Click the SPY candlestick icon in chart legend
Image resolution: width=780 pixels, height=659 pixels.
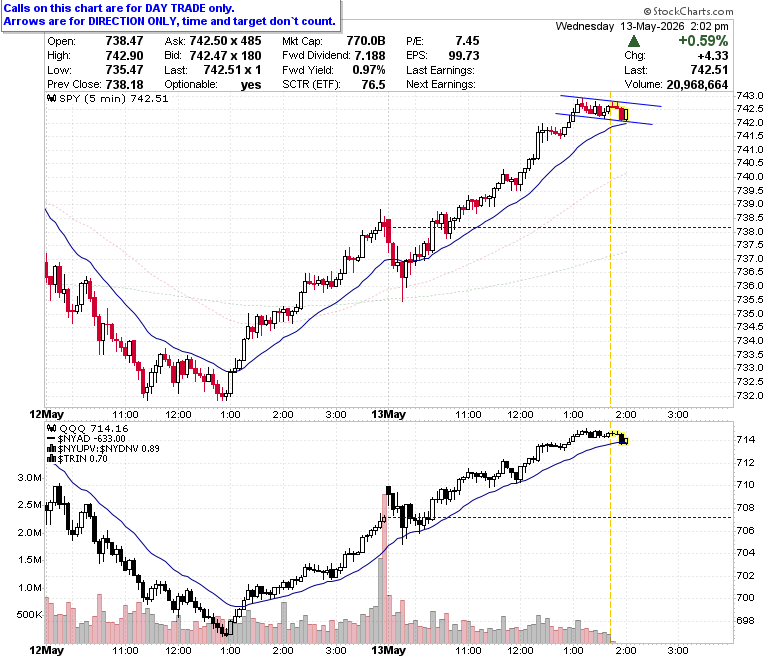(51, 98)
